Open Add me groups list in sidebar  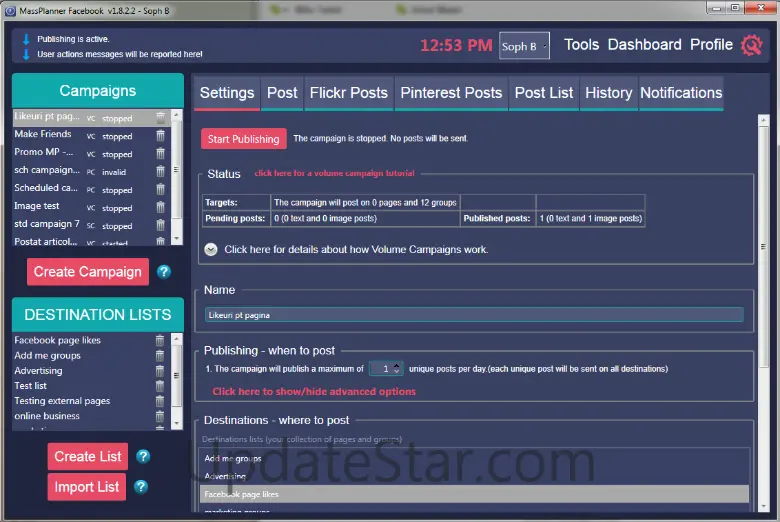coord(47,355)
